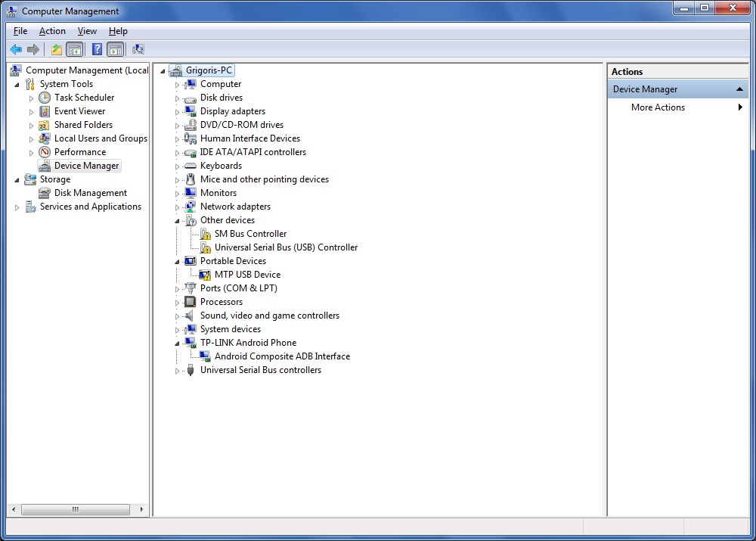The width and height of the screenshot is (756, 541).
Task: Open the File menu
Action: click(20, 31)
